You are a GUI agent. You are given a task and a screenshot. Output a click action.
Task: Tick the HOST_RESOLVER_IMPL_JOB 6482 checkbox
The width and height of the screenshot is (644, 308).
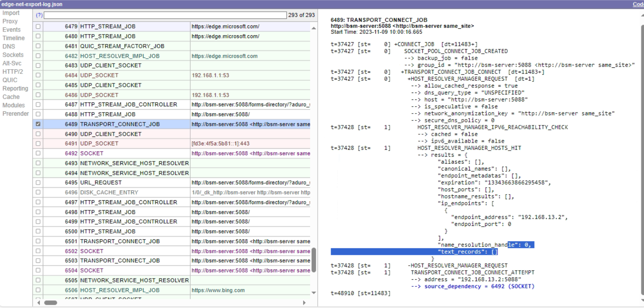pyautogui.click(x=38, y=56)
